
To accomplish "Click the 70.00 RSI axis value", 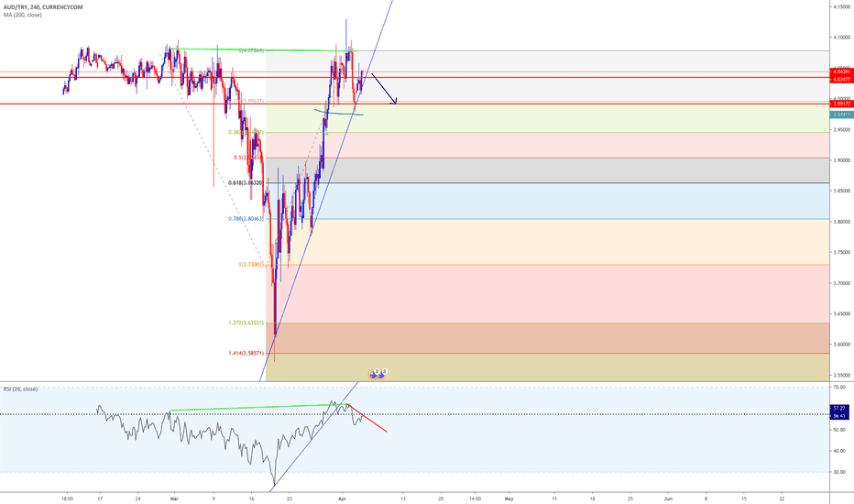I will [x=838, y=388].
